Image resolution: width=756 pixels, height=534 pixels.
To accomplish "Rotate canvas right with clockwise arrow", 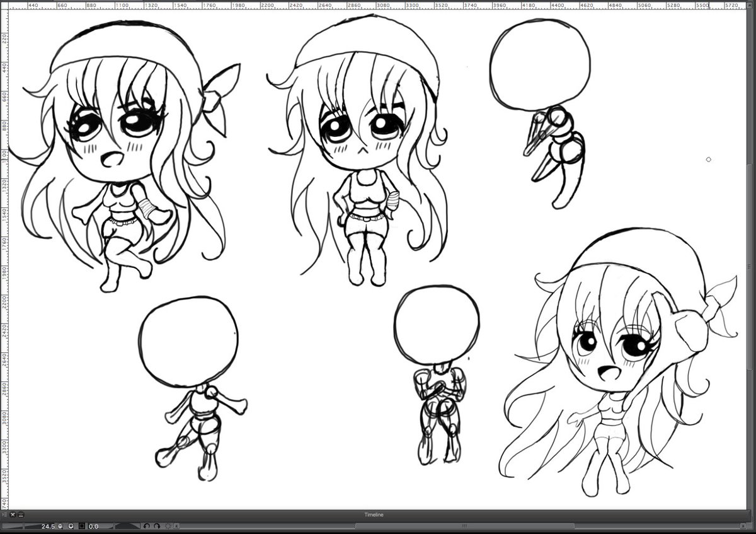I will [x=157, y=526].
